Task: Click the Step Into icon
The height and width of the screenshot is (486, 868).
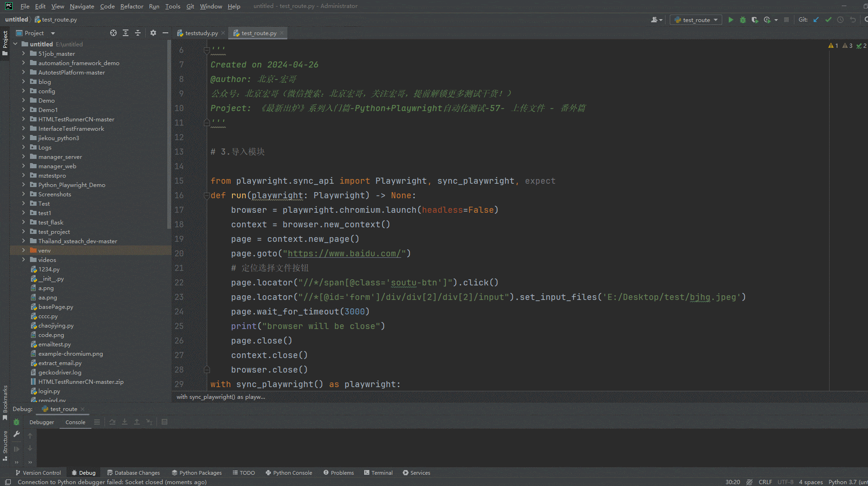Action: pos(125,422)
